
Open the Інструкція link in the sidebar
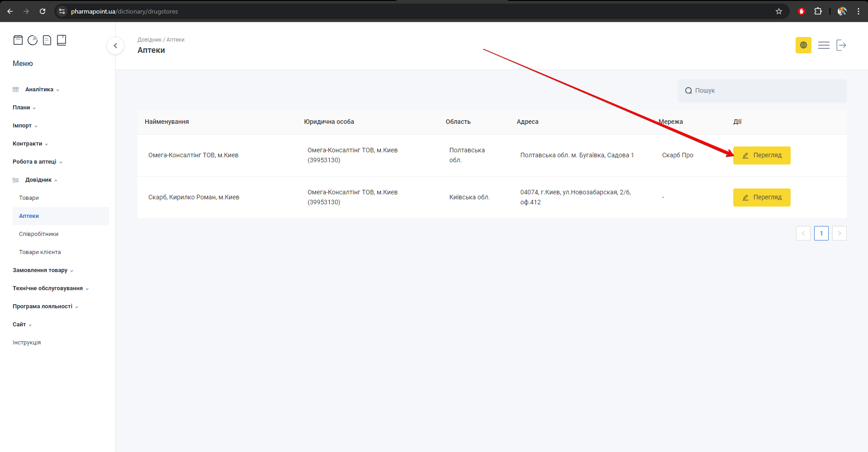[x=27, y=343]
